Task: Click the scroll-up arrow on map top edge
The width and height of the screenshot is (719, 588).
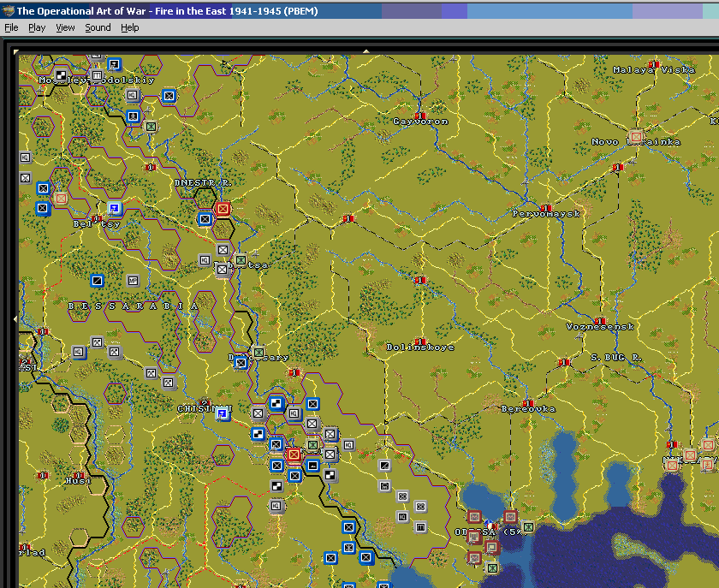Action: pos(366,51)
